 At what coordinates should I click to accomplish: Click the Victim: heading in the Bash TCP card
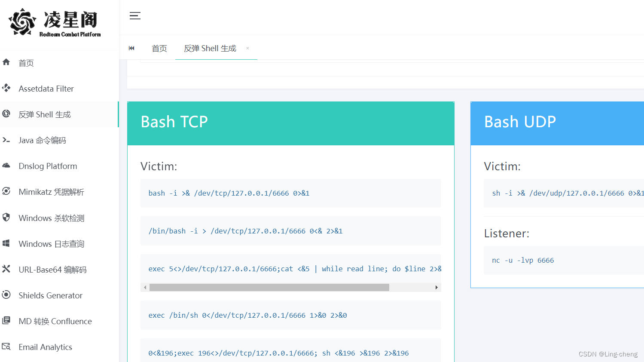pyautogui.click(x=159, y=166)
